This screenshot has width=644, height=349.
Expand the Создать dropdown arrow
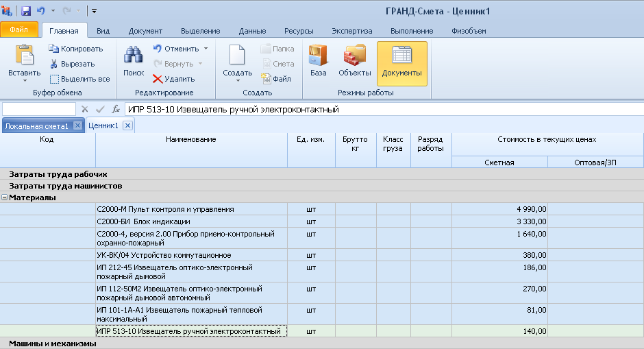[238, 81]
